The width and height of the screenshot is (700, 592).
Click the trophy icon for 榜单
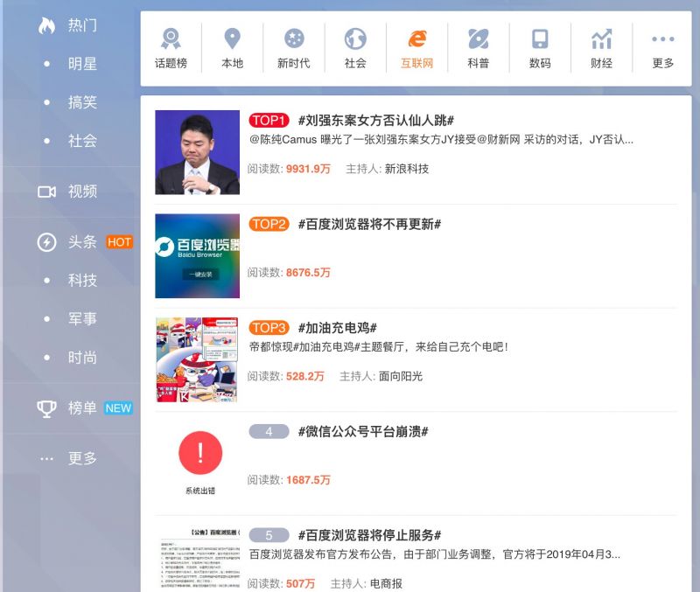click(46, 408)
